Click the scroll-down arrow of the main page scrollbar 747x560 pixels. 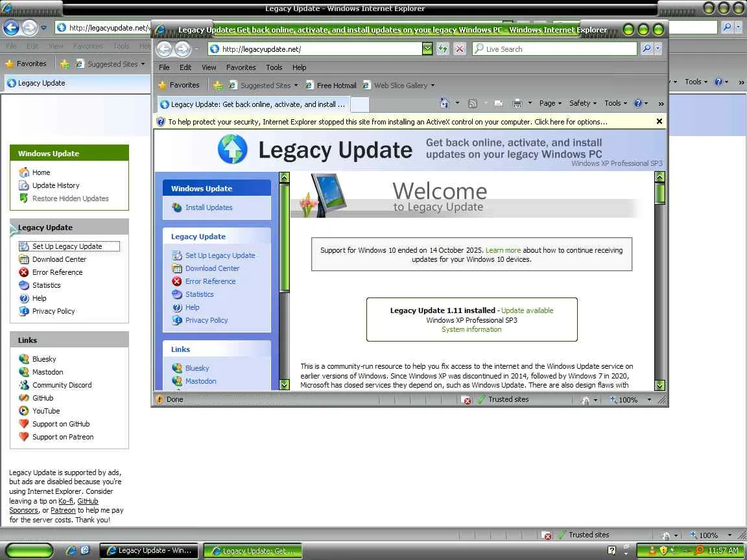click(x=660, y=385)
